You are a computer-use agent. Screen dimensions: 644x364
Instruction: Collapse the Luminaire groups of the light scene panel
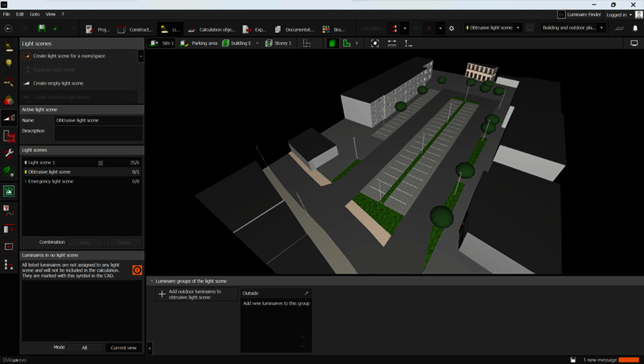coord(152,281)
